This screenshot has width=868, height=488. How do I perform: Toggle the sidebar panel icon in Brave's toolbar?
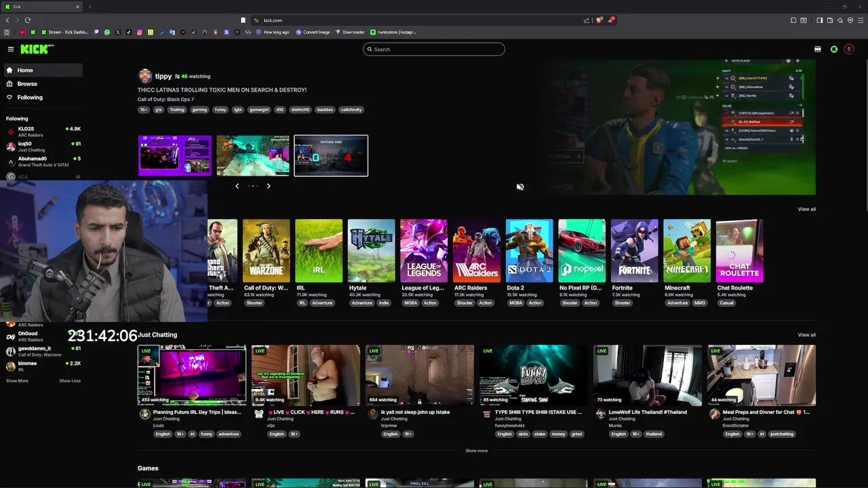(819, 20)
